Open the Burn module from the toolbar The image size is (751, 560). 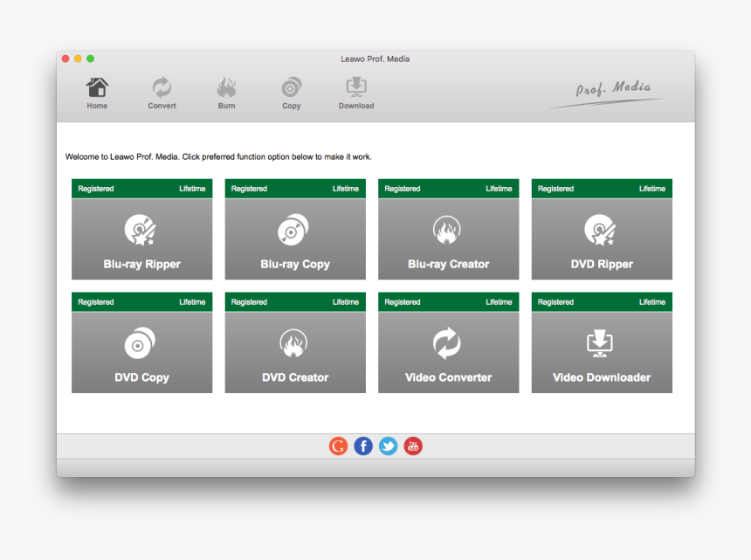pyautogui.click(x=226, y=93)
